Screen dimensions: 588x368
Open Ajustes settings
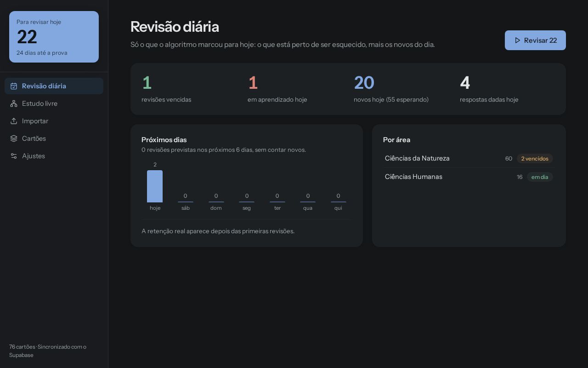[x=54, y=156]
